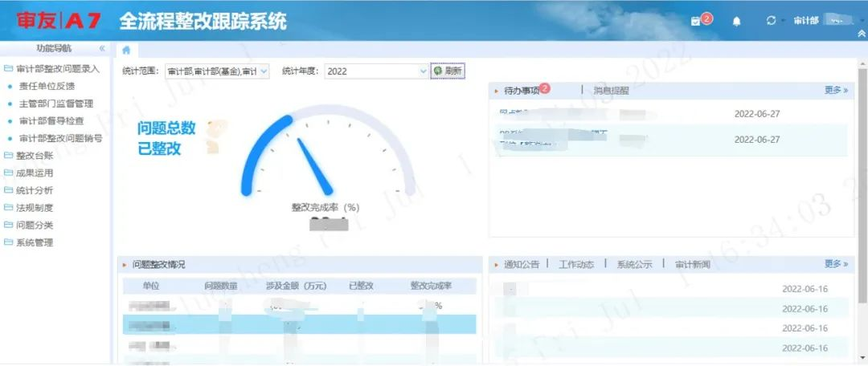
Task: Switch to the 审计新闻 tab
Action: point(693,264)
